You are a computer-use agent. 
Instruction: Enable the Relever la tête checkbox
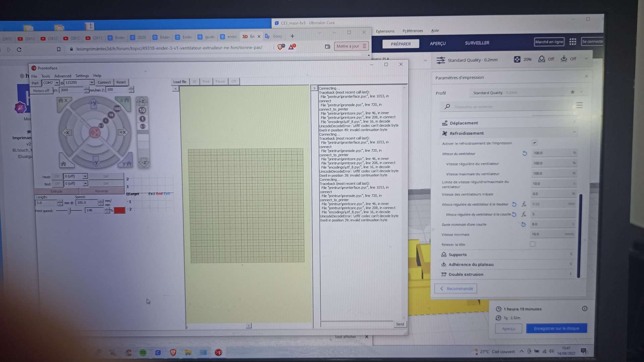(x=532, y=244)
